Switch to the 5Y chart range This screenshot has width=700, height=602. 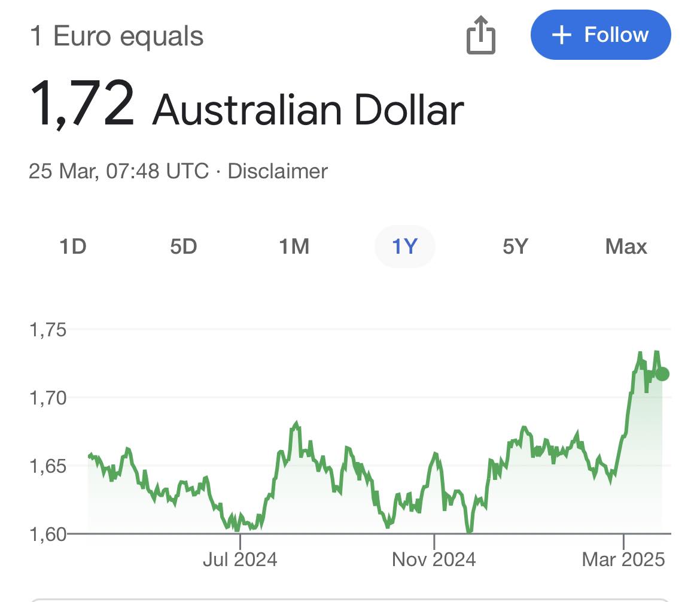516,247
